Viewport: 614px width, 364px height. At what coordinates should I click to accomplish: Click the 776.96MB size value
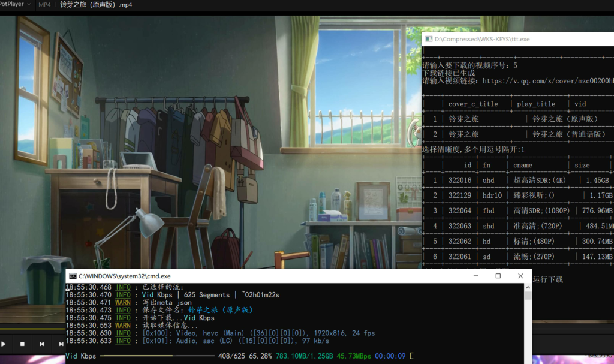[597, 211]
